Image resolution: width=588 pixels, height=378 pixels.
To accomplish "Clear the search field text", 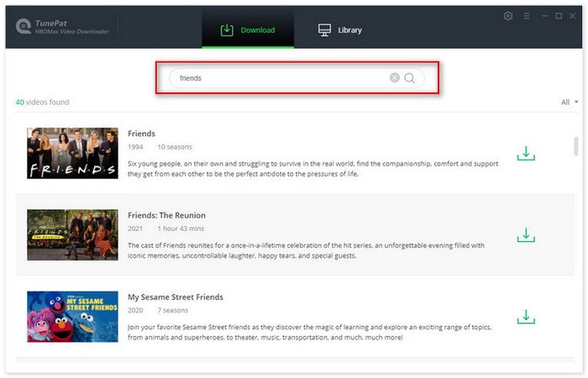I will tap(395, 77).
